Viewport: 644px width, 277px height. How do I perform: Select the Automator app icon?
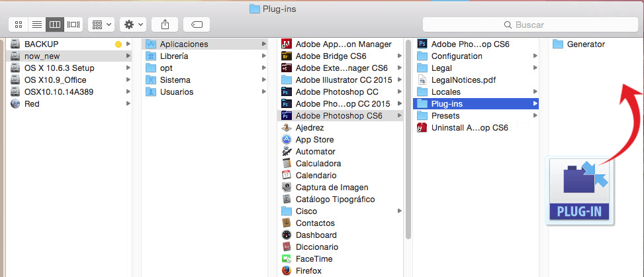tap(287, 152)
